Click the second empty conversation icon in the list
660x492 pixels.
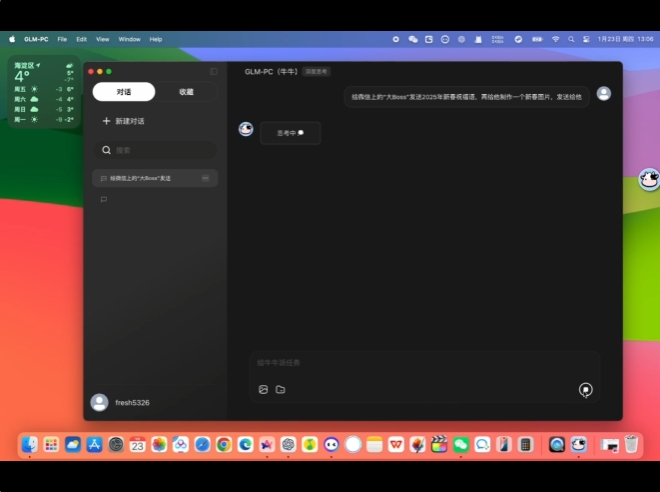click(104, 199)
